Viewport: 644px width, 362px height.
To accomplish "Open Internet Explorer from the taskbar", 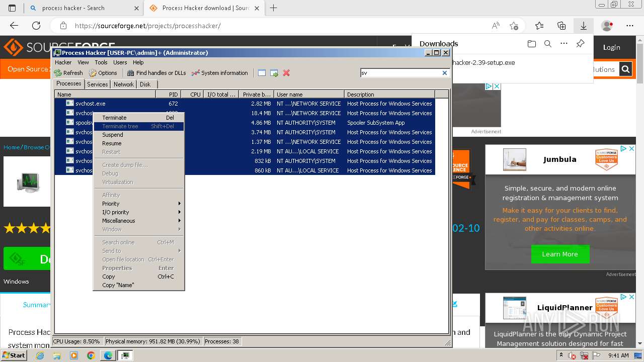I will click(x=40, y=355).
